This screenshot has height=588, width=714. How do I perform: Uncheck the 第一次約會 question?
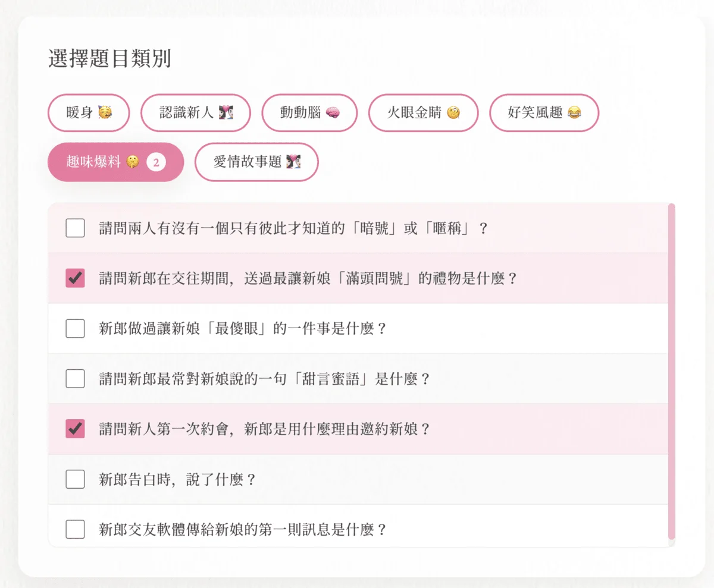pyautogui.click(x=75, y=429)
